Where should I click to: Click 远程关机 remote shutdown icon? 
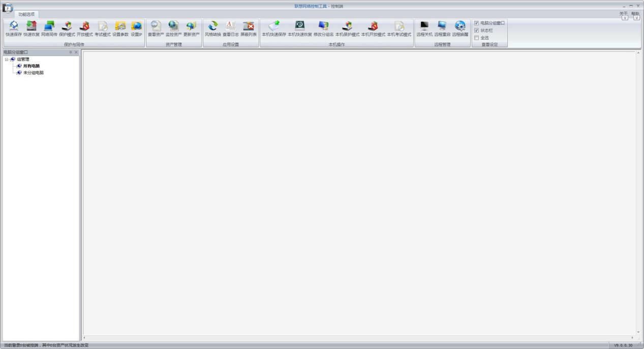[x=424, y=29]
